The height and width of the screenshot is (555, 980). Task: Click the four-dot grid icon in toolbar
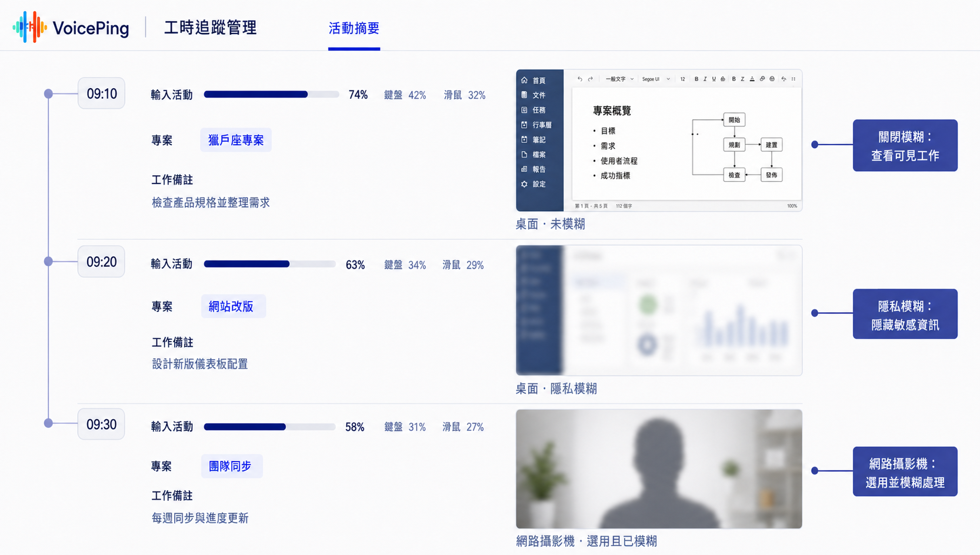pos(794,79)
